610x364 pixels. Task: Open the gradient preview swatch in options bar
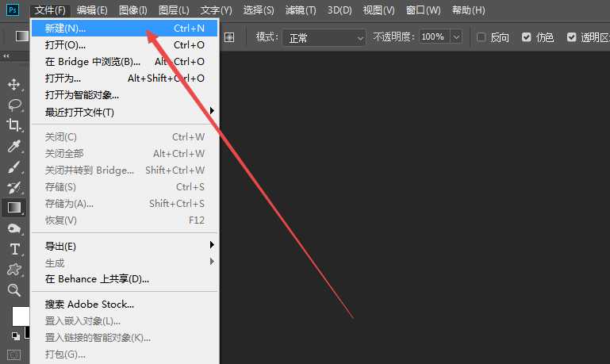(x=22, y=36)
